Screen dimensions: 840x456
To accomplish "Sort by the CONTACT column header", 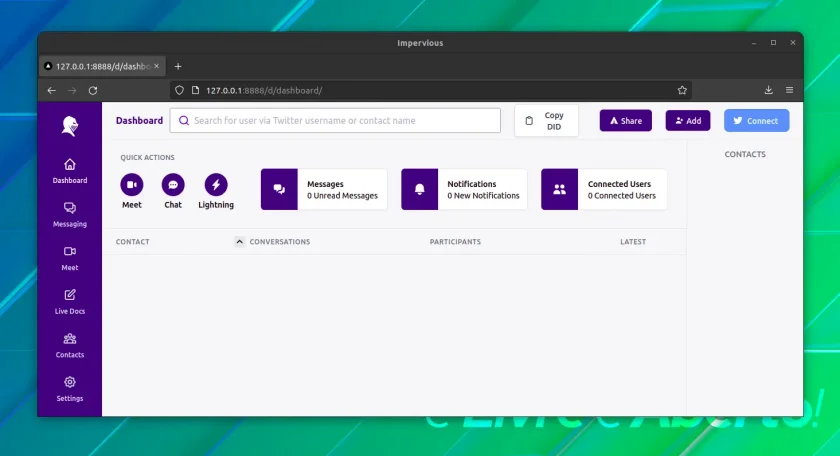I will click(132, 242).
